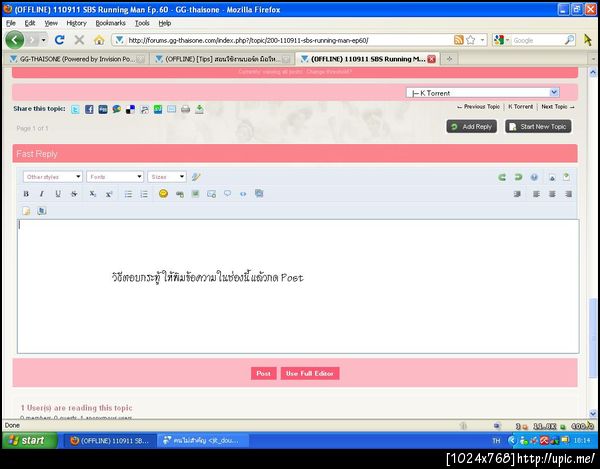Click the Use Full Editor button
The width and height of the screenshot is (600, 469).
tap(310, 373)
